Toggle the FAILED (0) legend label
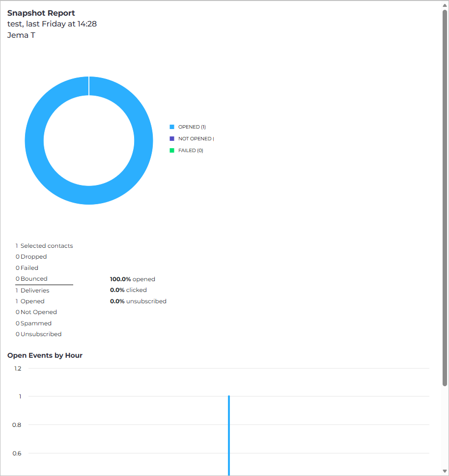 pyautogui.click(x=191, y=150)
